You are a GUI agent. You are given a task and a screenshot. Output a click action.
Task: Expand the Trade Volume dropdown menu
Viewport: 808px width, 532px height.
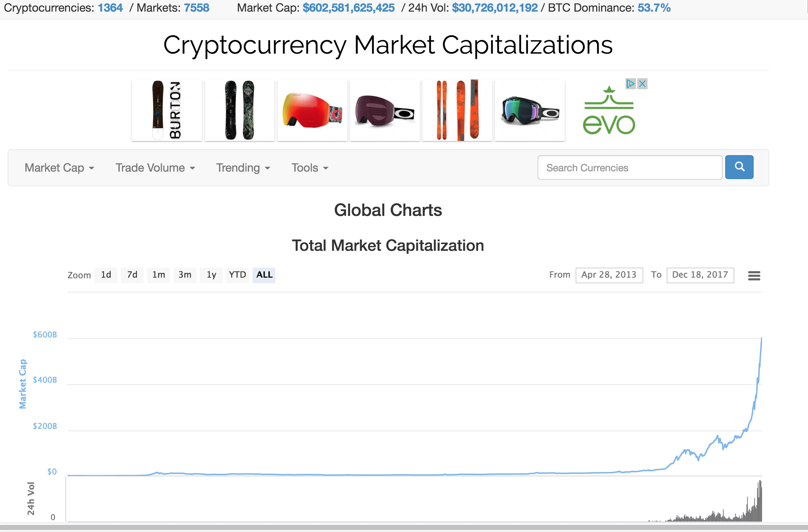click(x=156, y=168)
